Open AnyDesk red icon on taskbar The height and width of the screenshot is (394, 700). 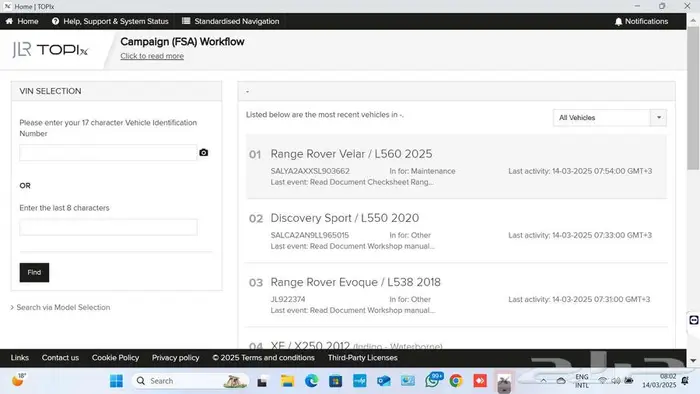(480, 381)
